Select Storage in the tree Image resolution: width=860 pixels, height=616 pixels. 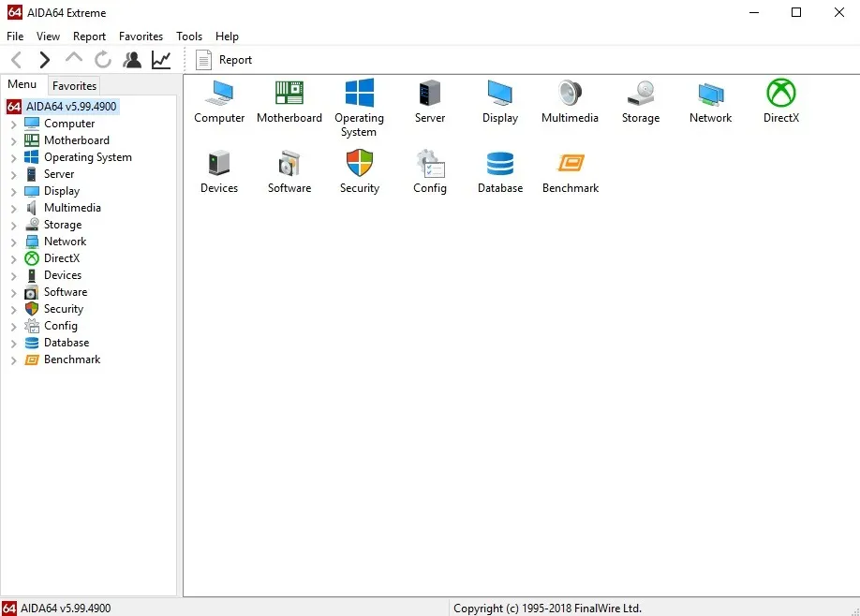point(63,225)
